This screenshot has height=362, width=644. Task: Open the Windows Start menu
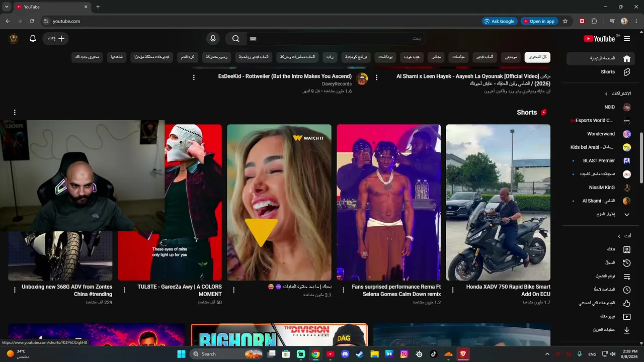click(x=182, y=354)
